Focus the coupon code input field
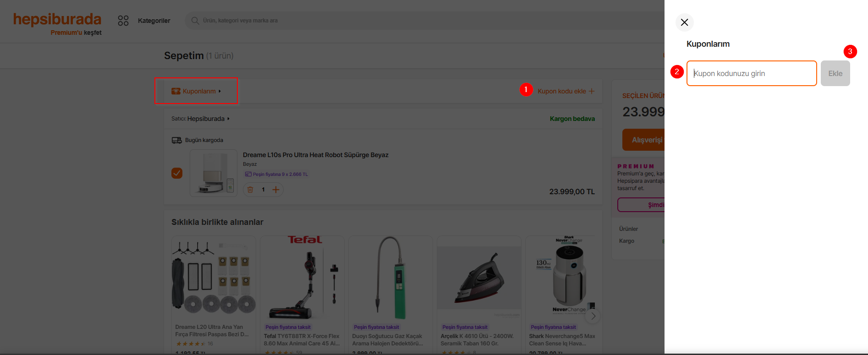Viewport: 868px width, 355px height. (x=751, y=73)
